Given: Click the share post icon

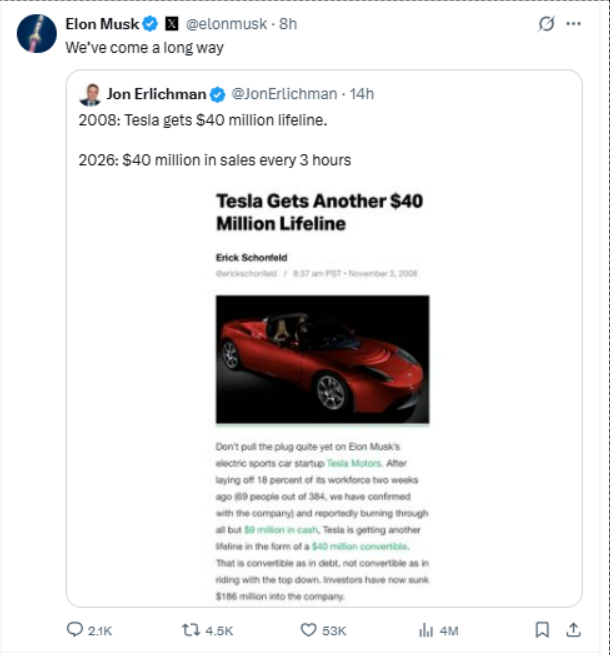Looking at the screenshot, I should pyautogui.click(x=573, y=630).
